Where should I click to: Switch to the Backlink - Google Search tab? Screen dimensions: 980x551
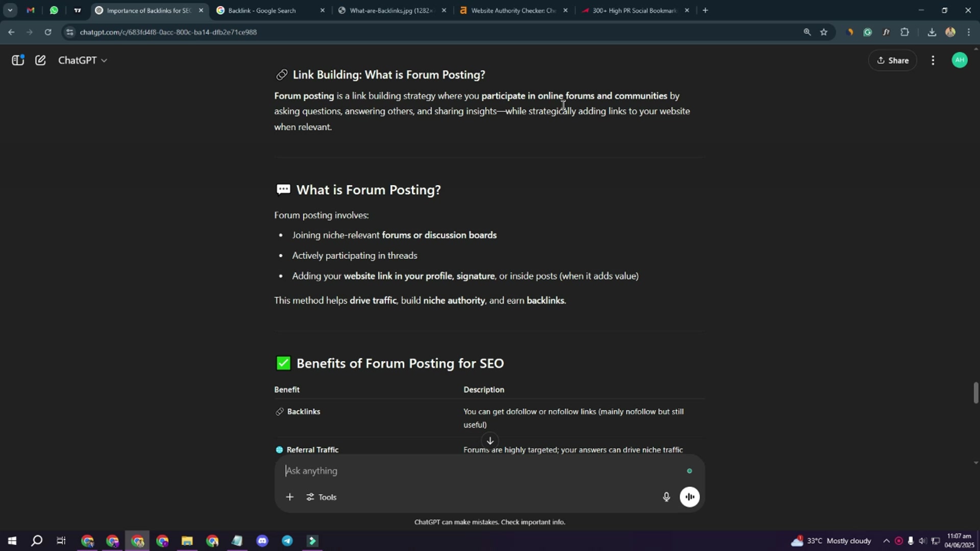coord(271,10)
